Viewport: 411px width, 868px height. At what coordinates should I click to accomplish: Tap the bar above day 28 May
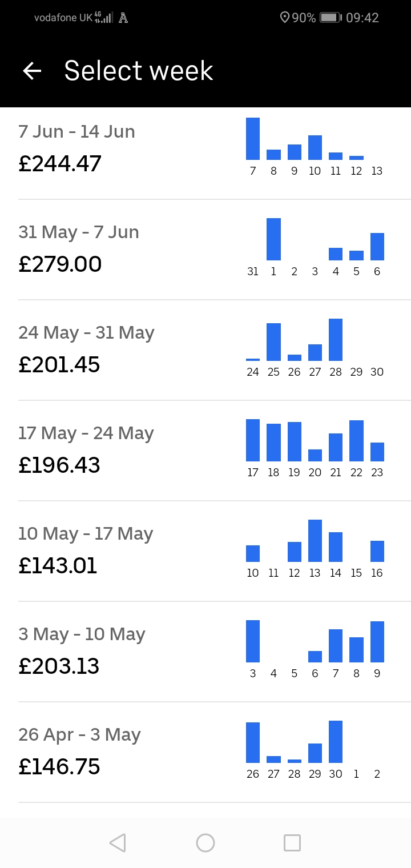(x=336, y=340)
